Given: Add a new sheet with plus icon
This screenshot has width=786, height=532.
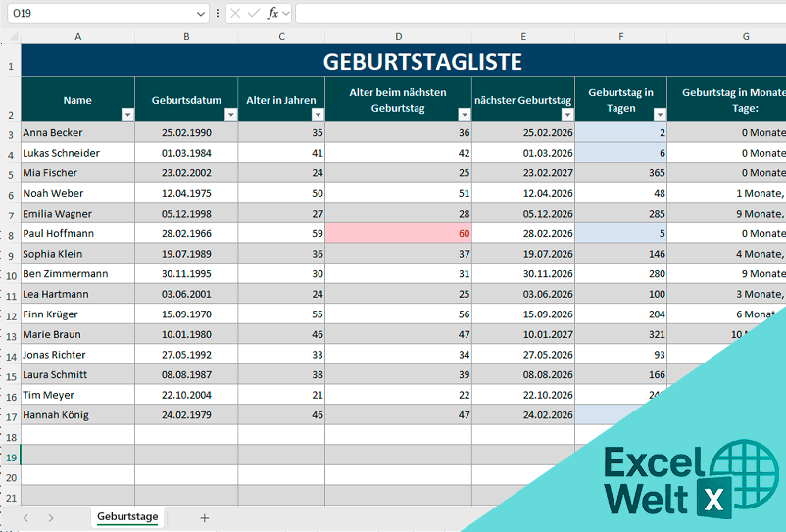Looking at the screenshot, I should 205,518.
